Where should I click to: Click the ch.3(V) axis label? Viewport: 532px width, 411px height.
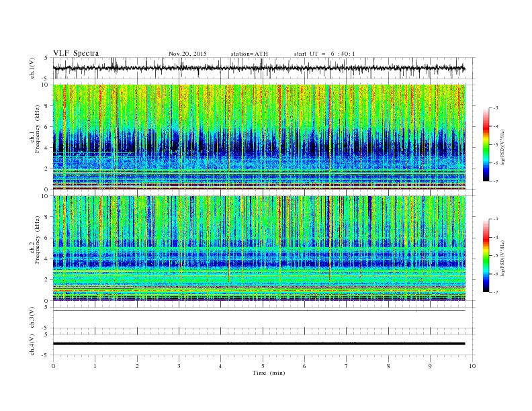point(32,318)
